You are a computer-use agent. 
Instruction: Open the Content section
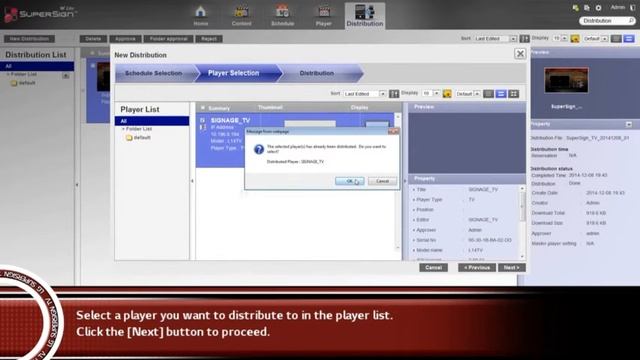[241, 16]
